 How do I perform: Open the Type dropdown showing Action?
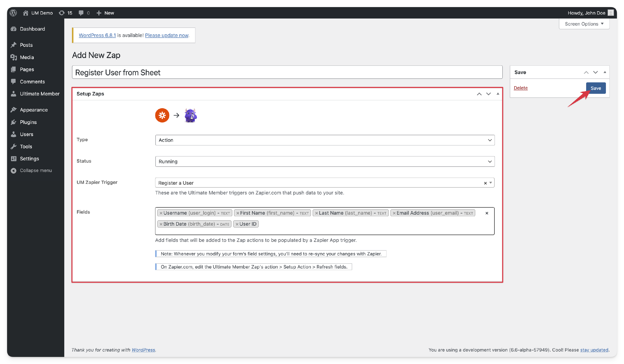[325, 140]
